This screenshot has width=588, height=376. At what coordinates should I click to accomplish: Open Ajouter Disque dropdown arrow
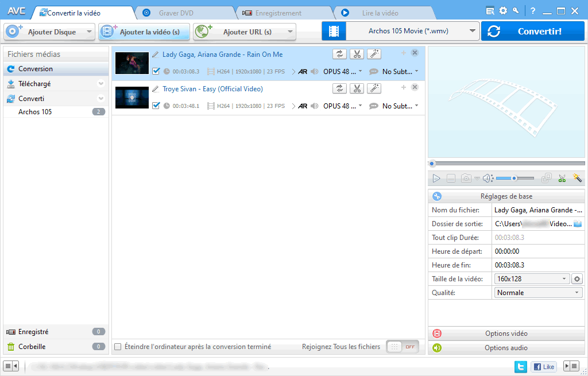click(x=89, y=32)
